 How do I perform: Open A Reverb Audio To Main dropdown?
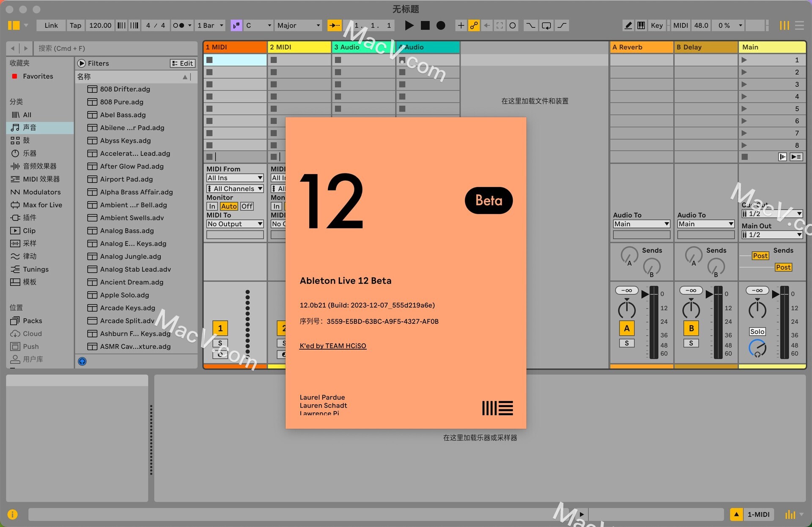tap(642, 224)
